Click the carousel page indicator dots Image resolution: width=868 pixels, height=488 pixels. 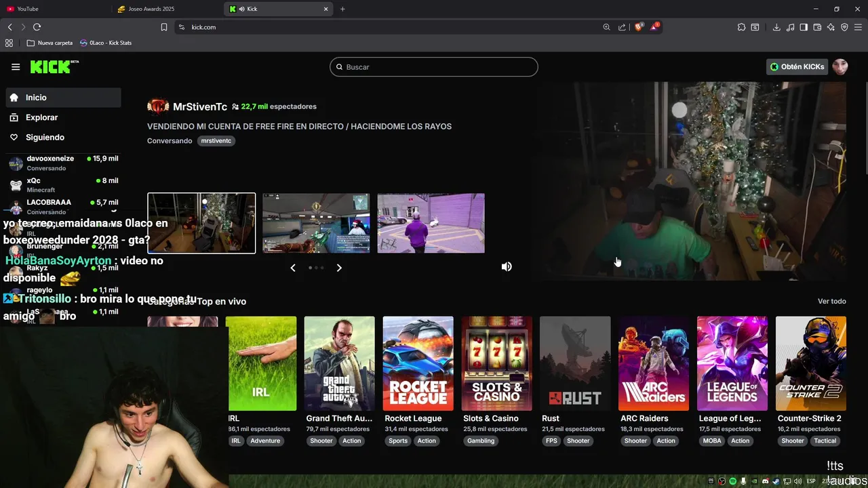(316, 268)
